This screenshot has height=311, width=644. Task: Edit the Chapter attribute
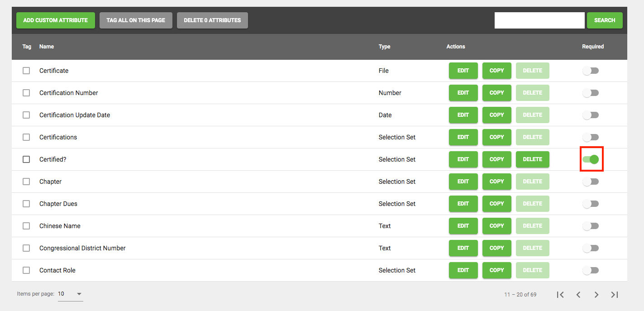pos(463,182)
